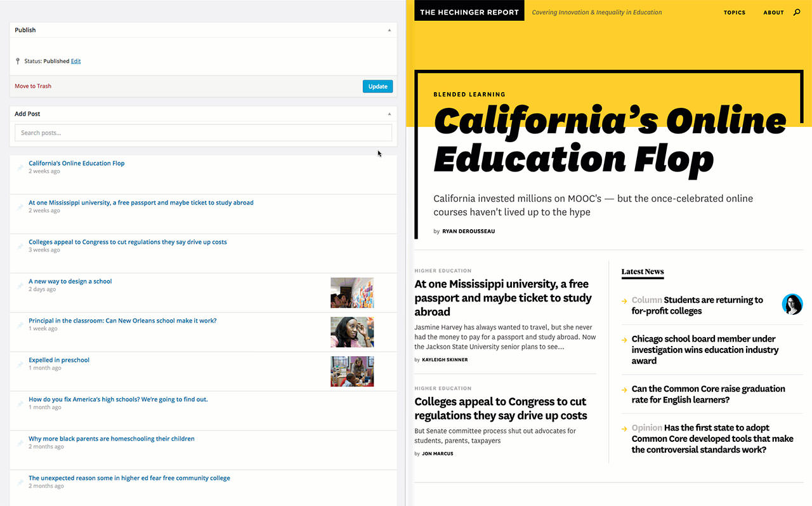Click yellow arrow beside Opinion Common Core tools story

coord(624,429)
